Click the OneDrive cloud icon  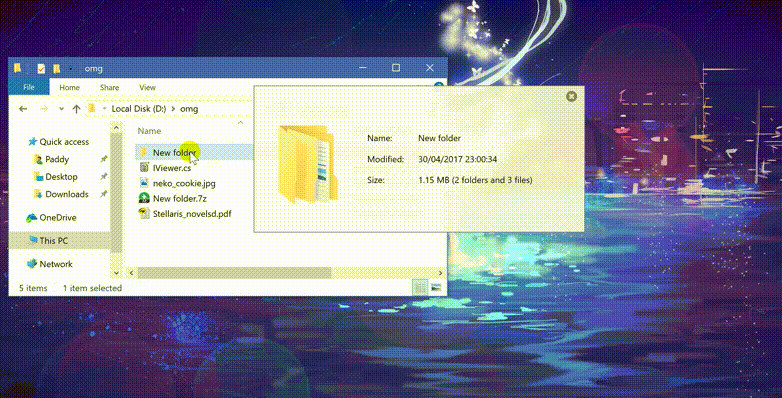[x=31, y=217]
